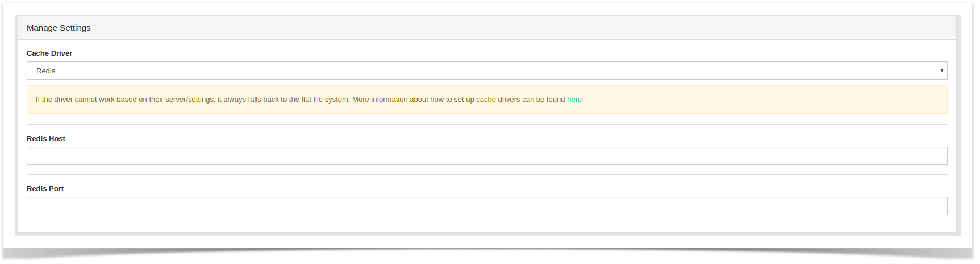Follow the "here" cache drivers link

point(574,100)
